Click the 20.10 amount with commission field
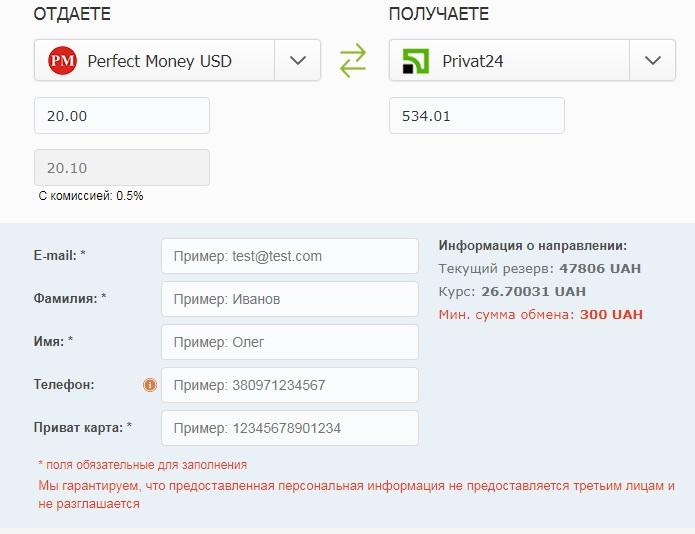The image size is (695, 534). tap(122, 168)
